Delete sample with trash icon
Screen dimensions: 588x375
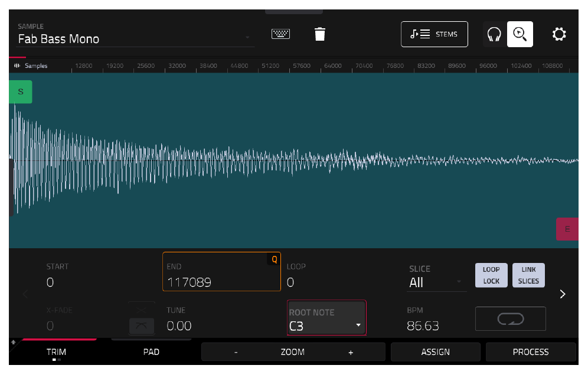320,34
